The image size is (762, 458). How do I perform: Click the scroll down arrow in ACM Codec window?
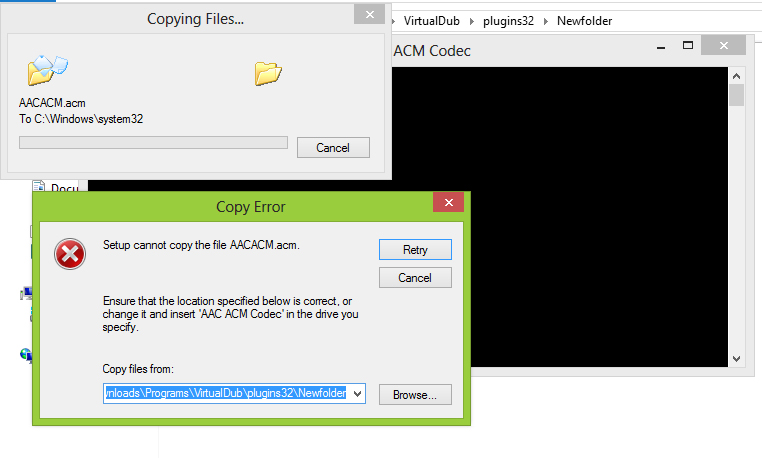pos(736,359)
